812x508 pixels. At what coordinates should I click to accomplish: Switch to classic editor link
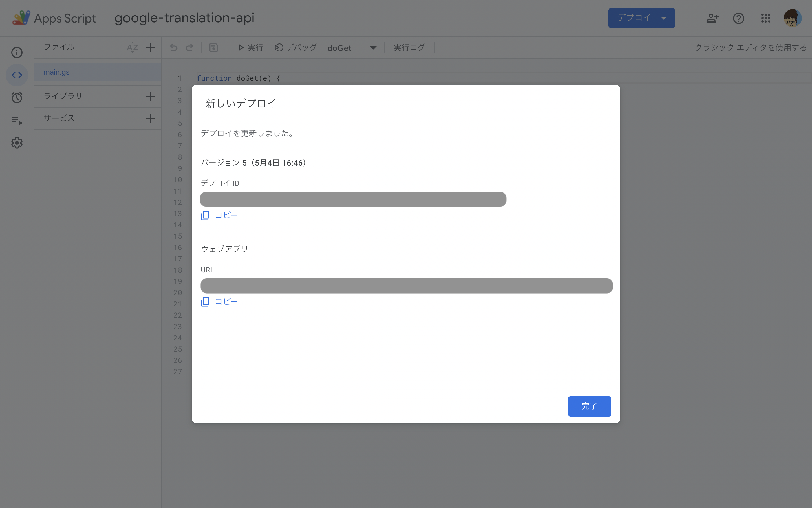click(x=751, y=47)
